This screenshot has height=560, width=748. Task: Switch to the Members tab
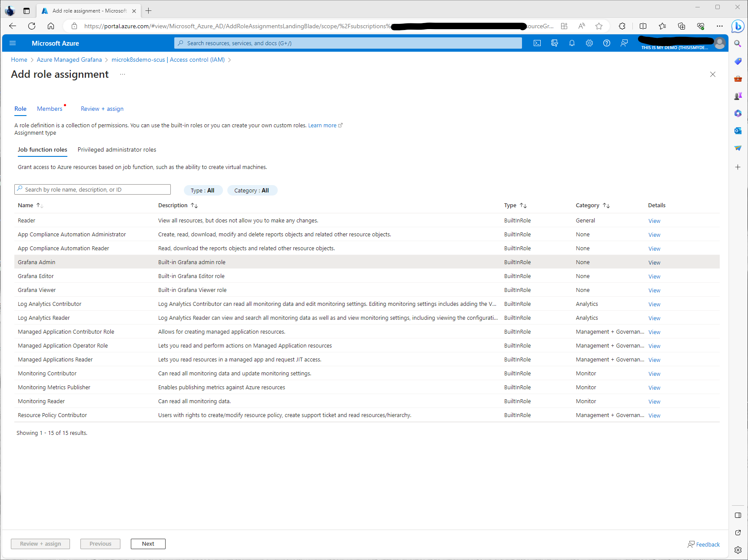50,109
